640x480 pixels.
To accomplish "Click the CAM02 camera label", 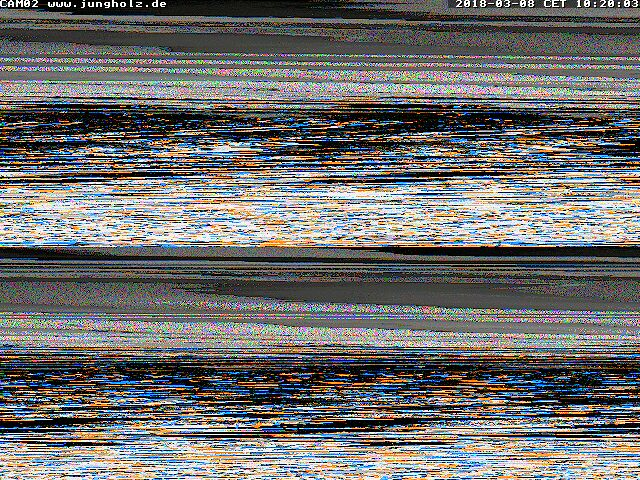I will tap(21, 5).
